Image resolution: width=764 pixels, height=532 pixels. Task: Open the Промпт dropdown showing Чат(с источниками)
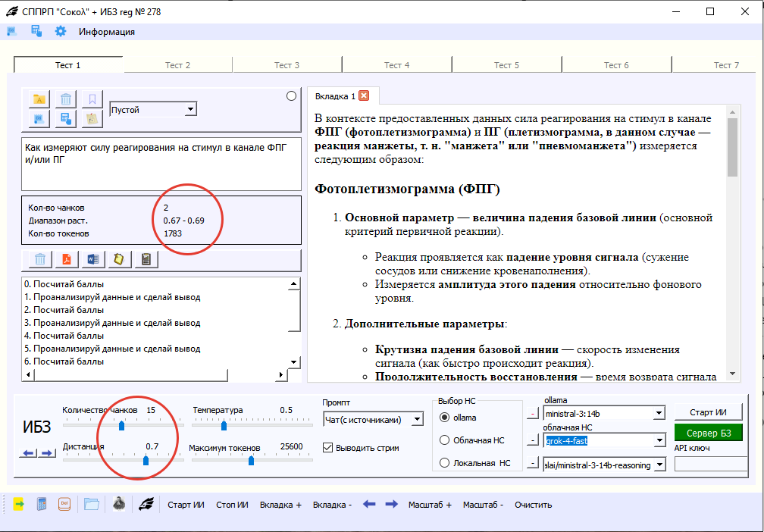372,418
